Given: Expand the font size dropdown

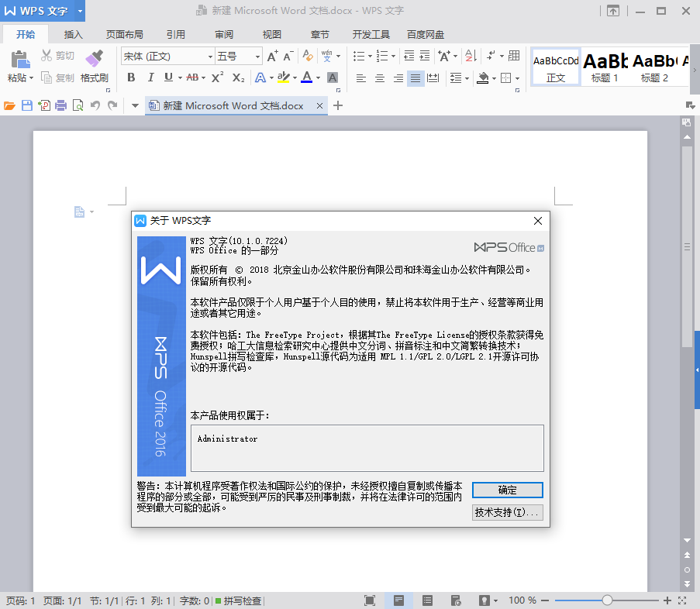Looking at the screenshot, I should click(258, 57).
